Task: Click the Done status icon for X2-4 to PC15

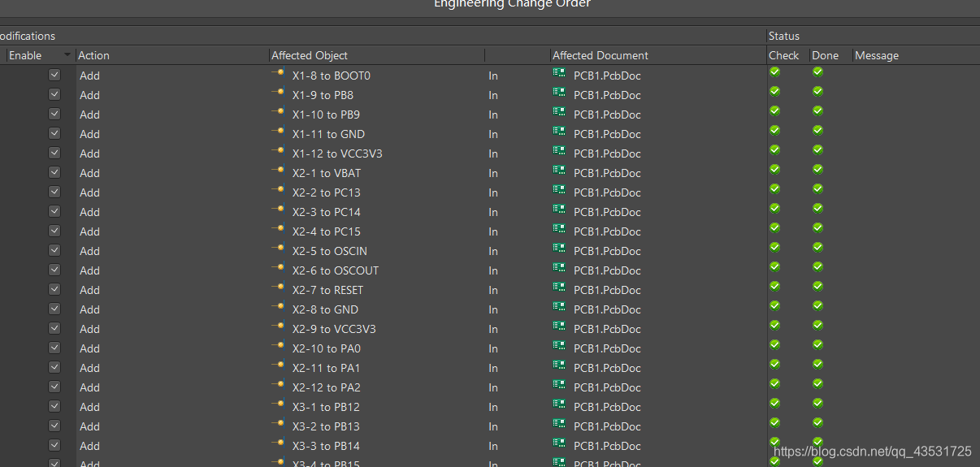Action: click(817, 227)
